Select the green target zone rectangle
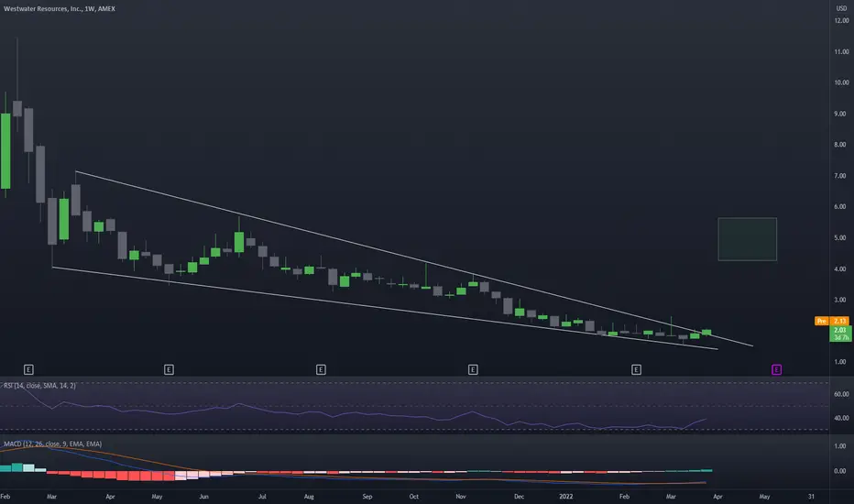The height and width of the screenshot is (504, 854). [748, 239]
